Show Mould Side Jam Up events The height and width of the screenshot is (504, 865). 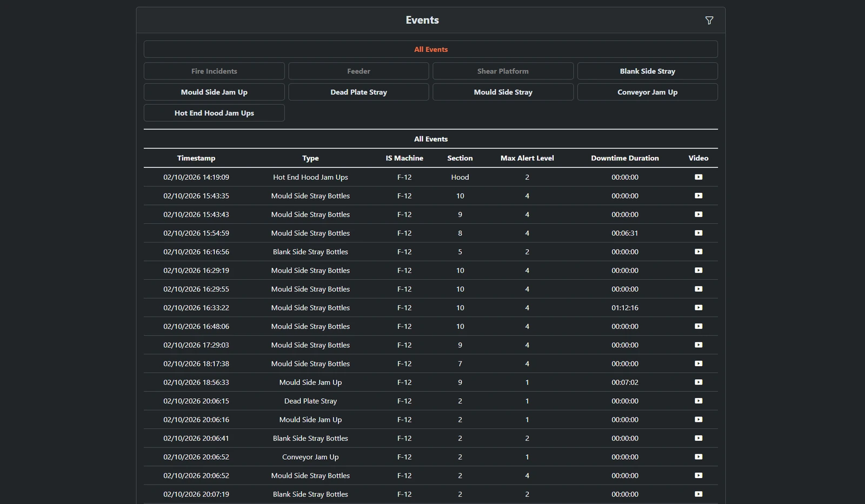pos(214,92)
